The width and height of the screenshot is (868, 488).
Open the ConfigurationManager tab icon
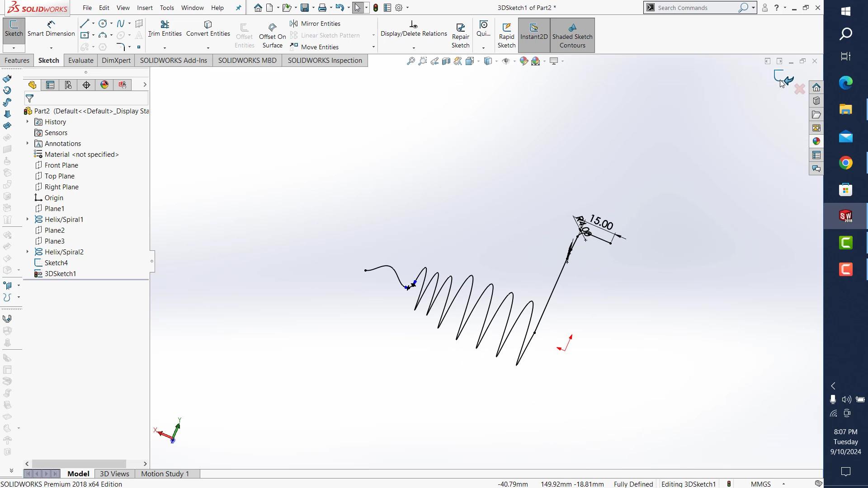[68, 85]
